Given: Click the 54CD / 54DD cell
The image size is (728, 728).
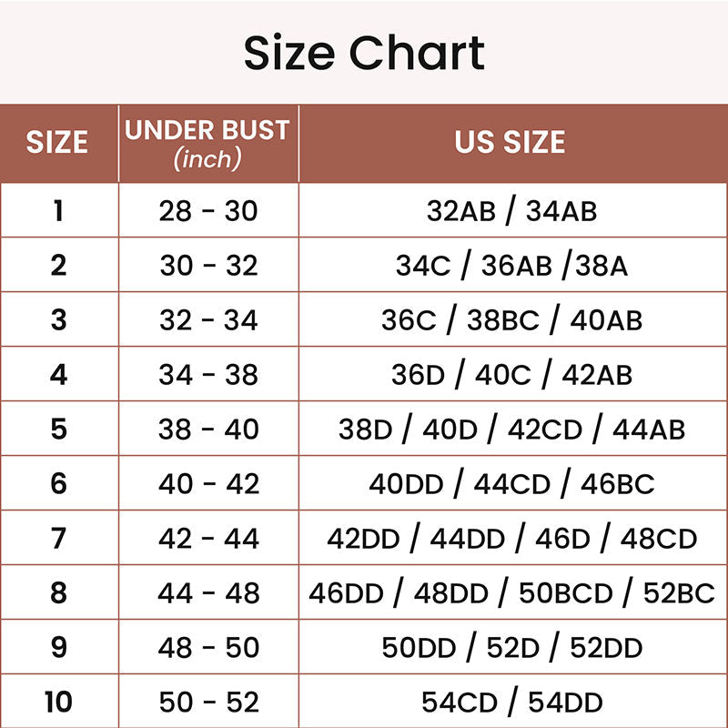Looking at the screenshot, I should tap(511, 703).
